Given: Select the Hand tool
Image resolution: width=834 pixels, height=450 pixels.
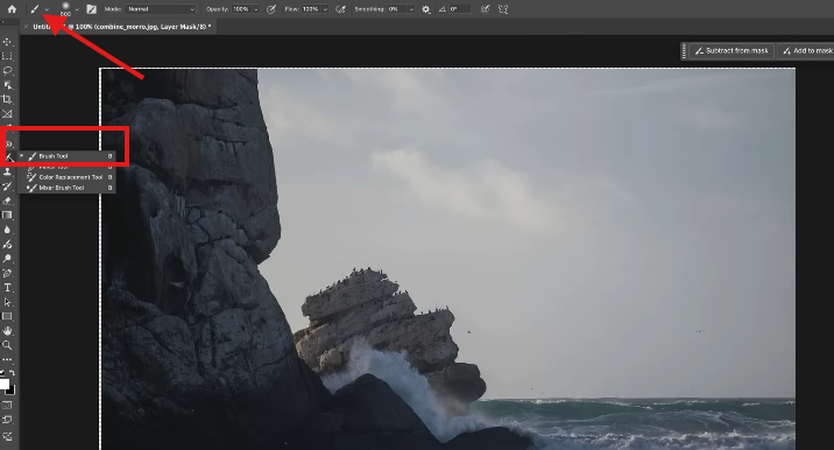Looking at the screenshot, I should tap(7, 331).
